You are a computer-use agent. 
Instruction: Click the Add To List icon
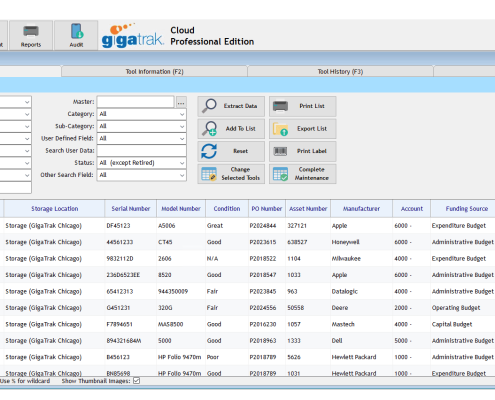[209, 129]
